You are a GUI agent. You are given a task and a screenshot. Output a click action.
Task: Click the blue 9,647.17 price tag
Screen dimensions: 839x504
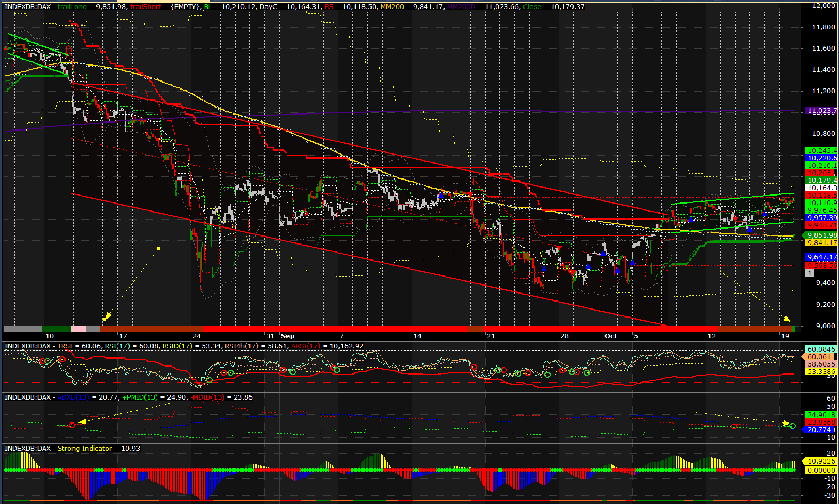pos(821,257)
